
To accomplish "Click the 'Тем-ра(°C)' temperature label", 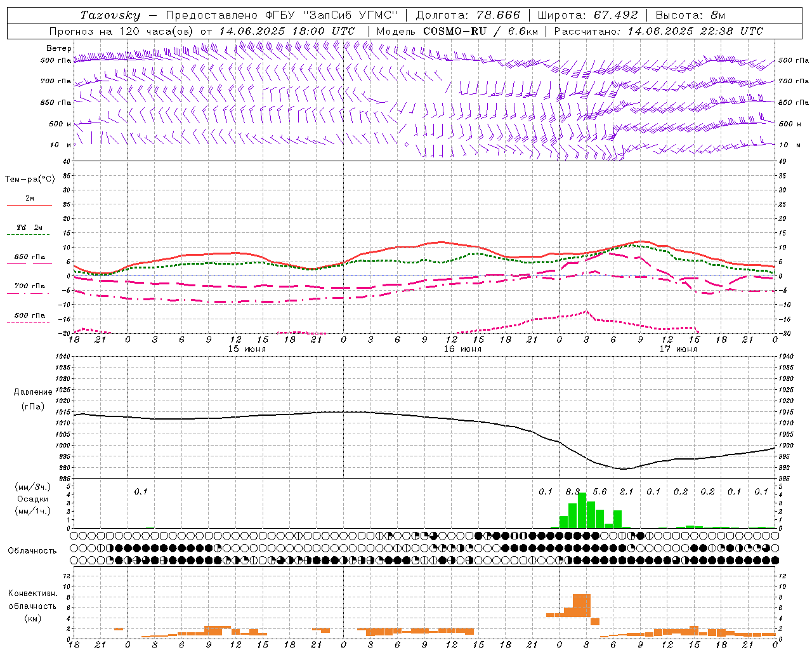I will click(30, 180).
